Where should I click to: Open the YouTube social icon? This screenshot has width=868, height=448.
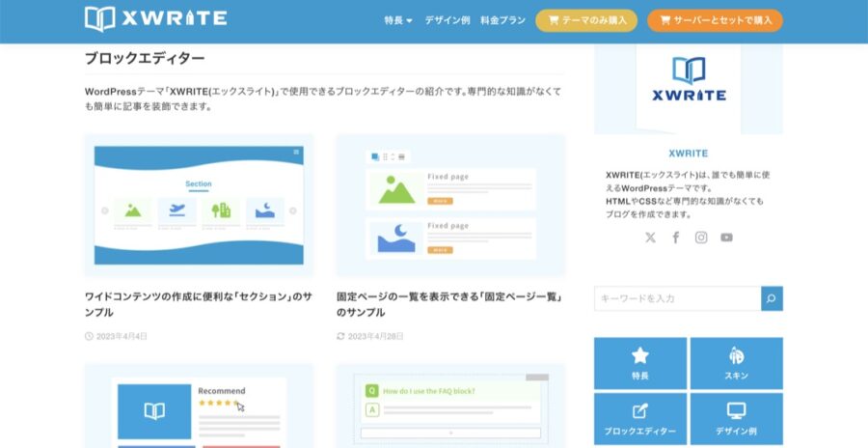(727, 238)
